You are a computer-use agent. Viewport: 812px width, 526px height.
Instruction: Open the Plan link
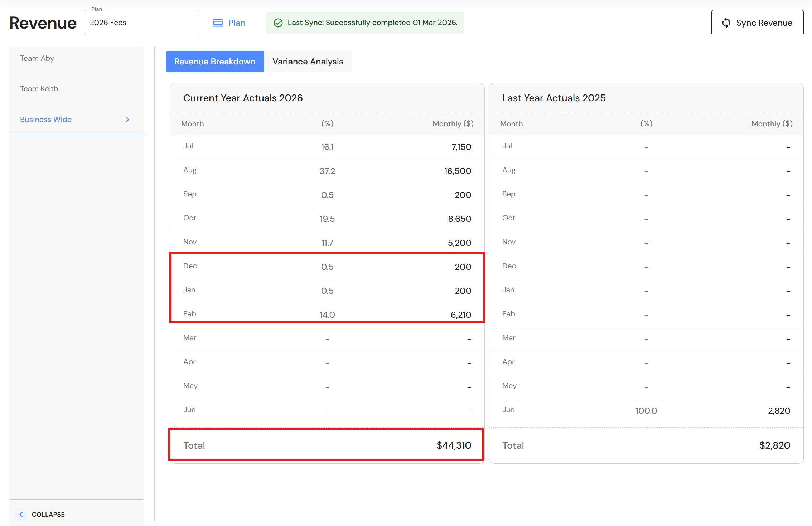(236, 23)
